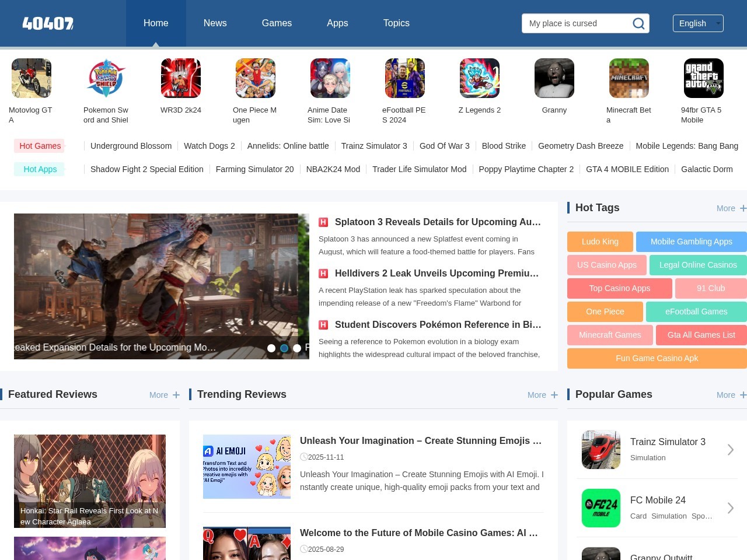
Task: Open the News tab
Action: click(215, 23)
